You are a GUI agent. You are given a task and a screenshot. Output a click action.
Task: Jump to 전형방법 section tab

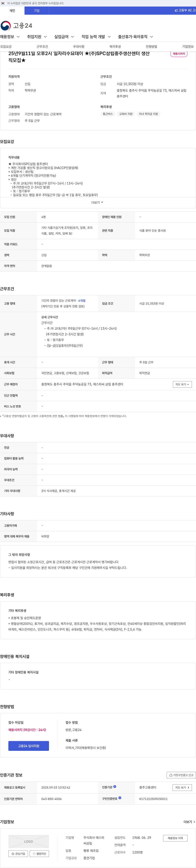pos(151,47)
